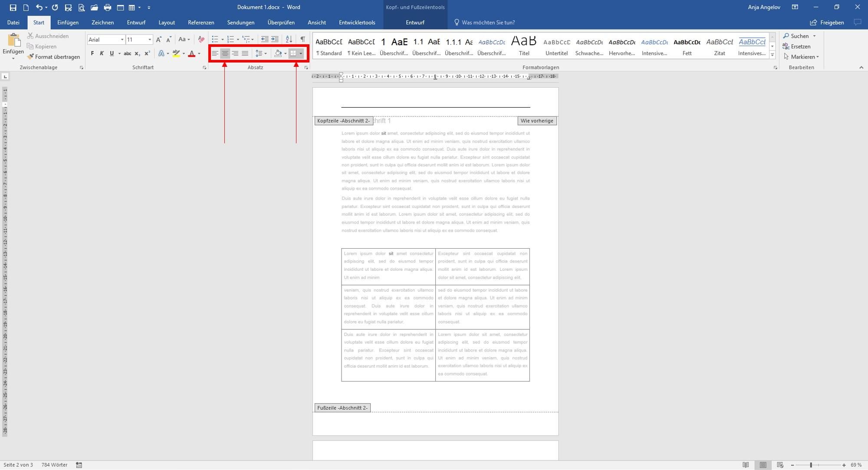Click the justify text icon
868x470 pixels.
(x=245, y=53)
